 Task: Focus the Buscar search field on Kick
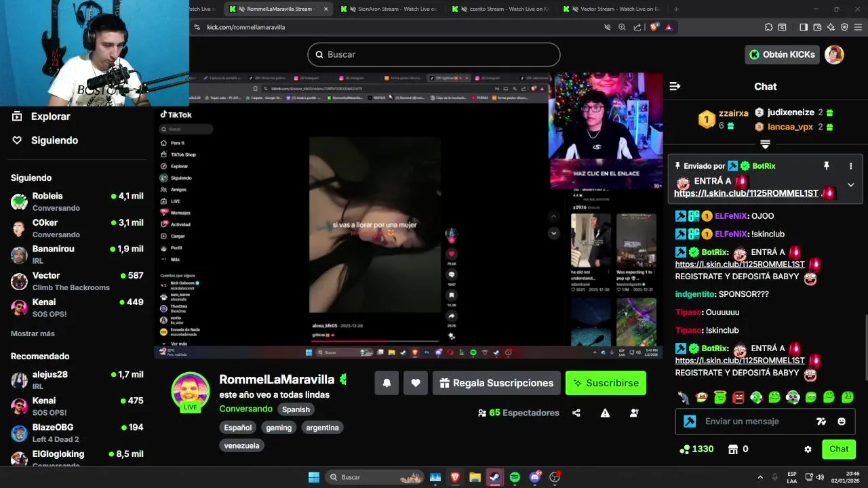coord(434,54)
